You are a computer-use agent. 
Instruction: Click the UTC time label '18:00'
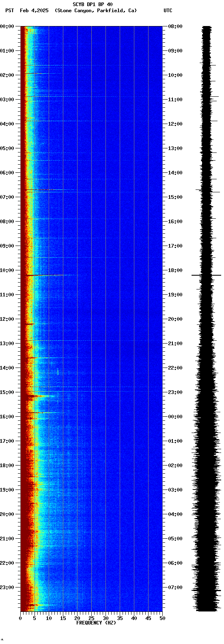[175, 270]
